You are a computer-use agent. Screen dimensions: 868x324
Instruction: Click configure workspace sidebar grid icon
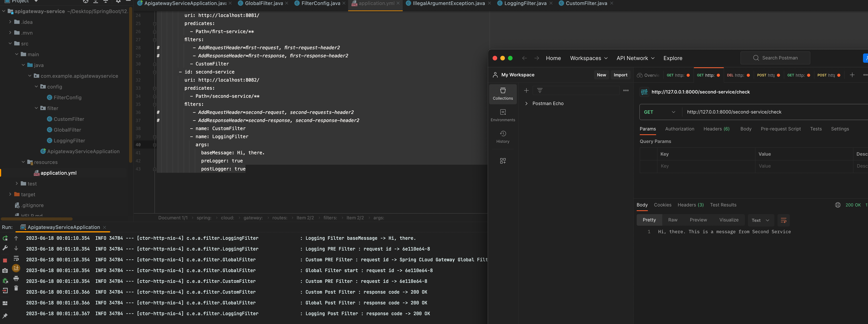tap(503, 161)
